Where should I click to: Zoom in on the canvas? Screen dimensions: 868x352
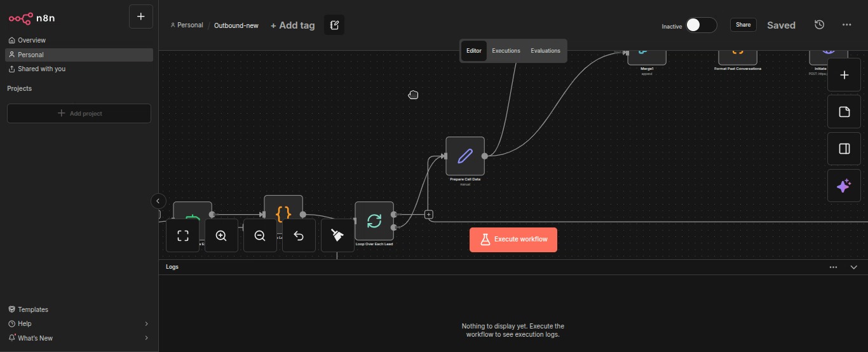tap(221, 236)
